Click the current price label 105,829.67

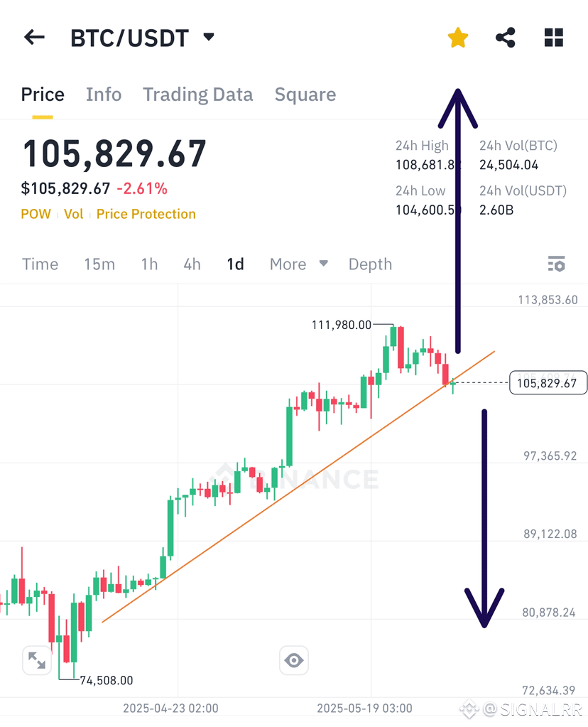pos(548,382)
